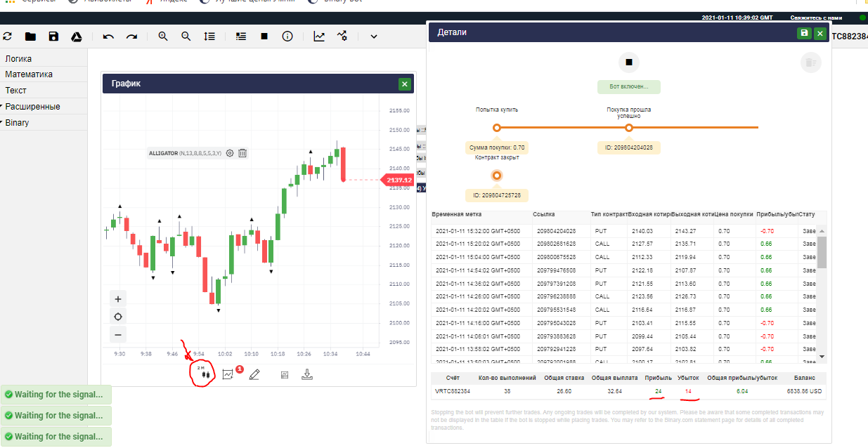Image resolution: width=868 pixels, height=448 pixels.
Task: Open the Alligator indicator settings gear
Action: tap(229, 152)
